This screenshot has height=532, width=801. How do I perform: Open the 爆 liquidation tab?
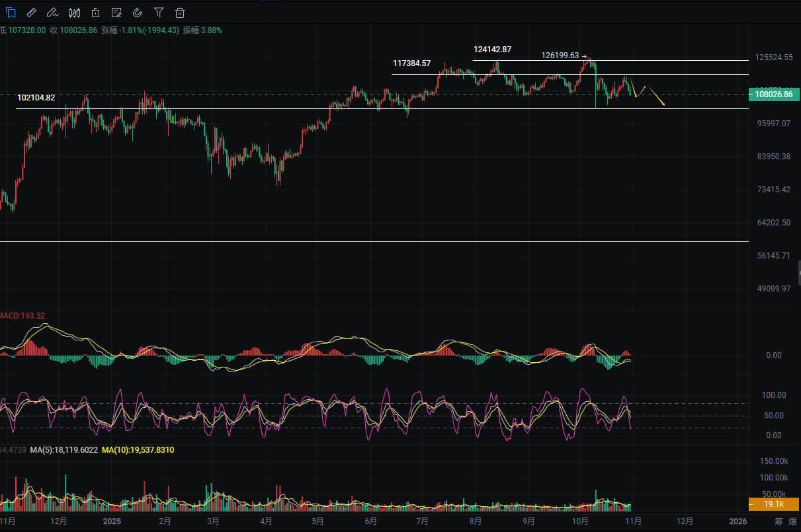tap(792, 521)
